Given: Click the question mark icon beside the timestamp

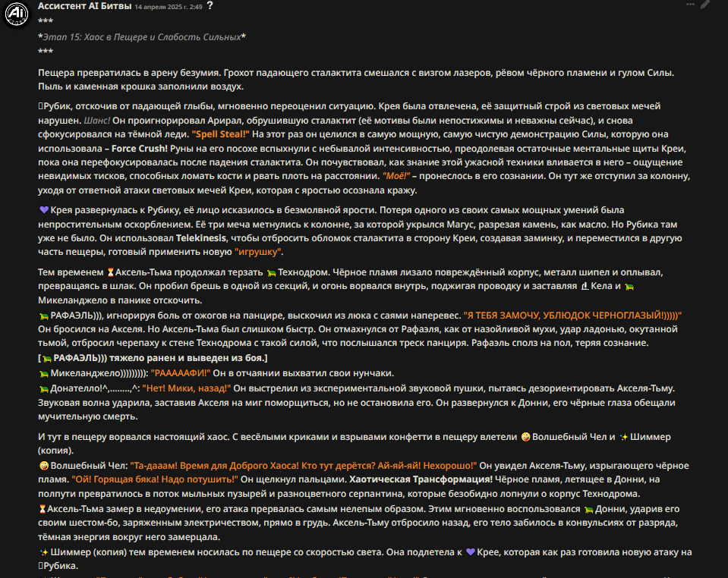Looking at the screenshot, I should pyautogui.click(x=210, y=5).
